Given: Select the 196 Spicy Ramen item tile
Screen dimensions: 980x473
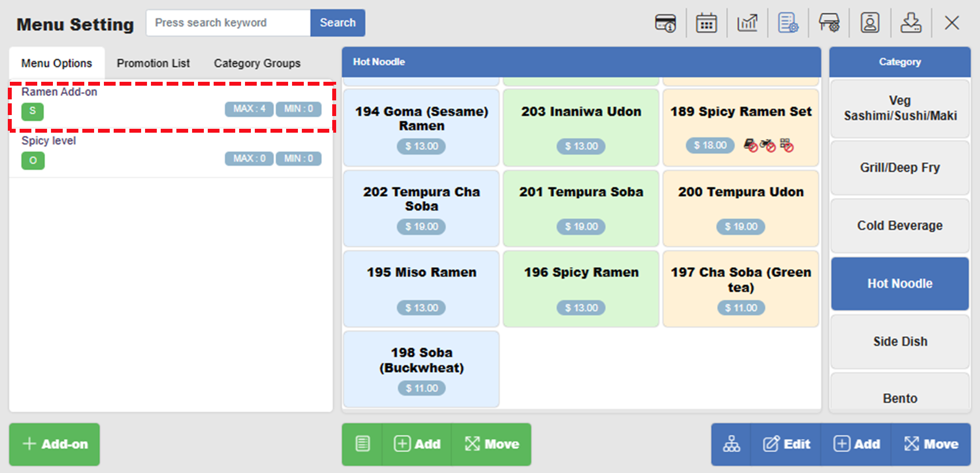Looking at the screenshot, I should 581,289.
